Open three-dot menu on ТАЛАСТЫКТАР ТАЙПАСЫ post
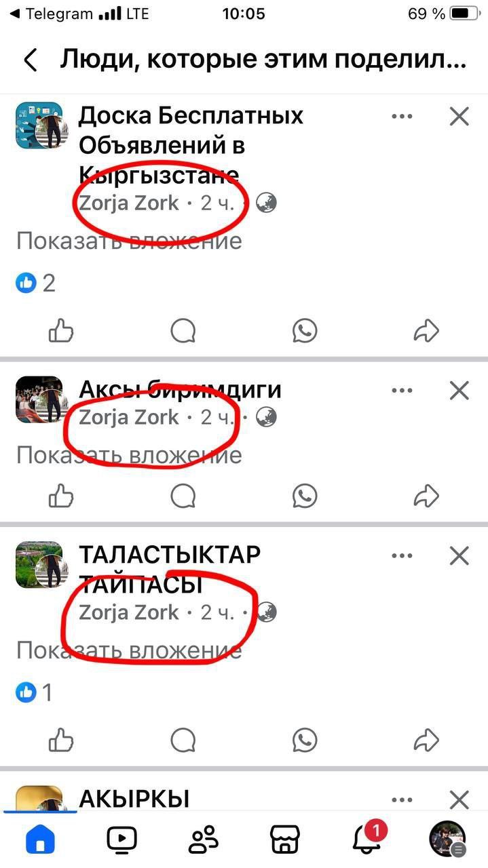 point(402,557)
